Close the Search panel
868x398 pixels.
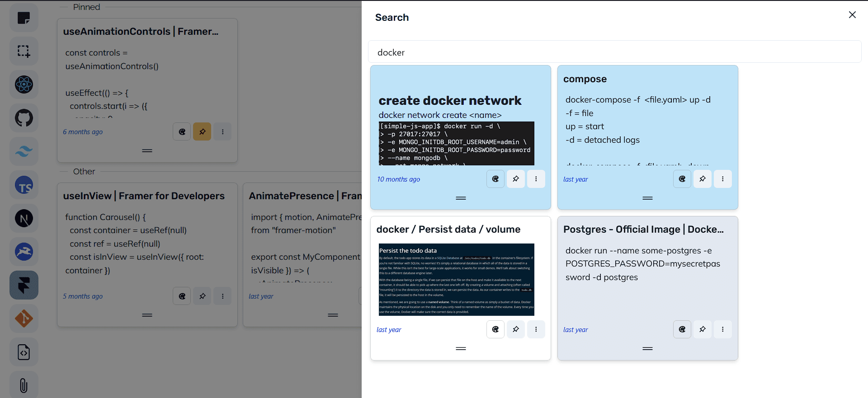coord(852,15)
